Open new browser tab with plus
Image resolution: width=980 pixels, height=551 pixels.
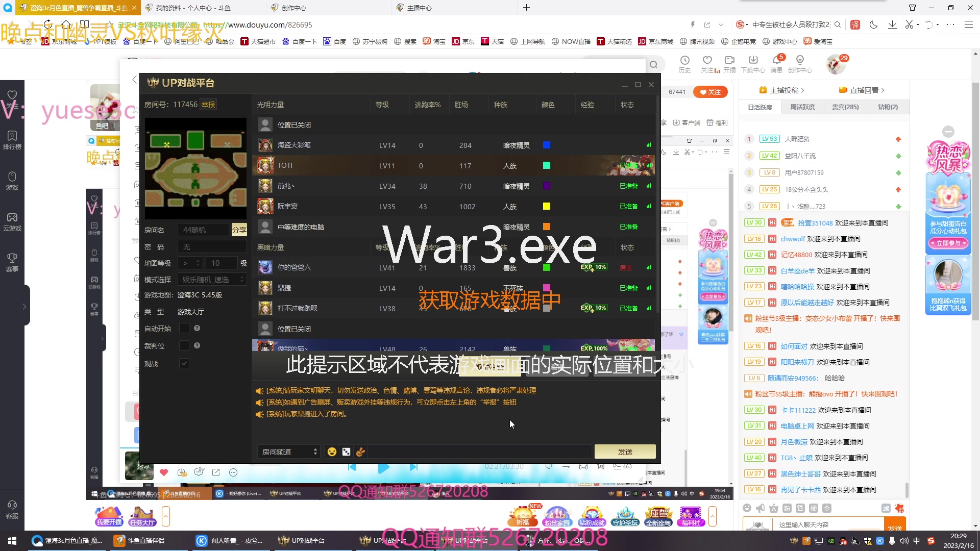point(526,8)
